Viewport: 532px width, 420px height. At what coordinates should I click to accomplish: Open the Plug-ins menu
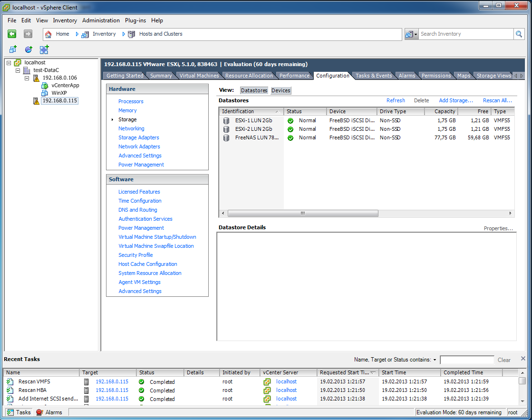point(135,20)
